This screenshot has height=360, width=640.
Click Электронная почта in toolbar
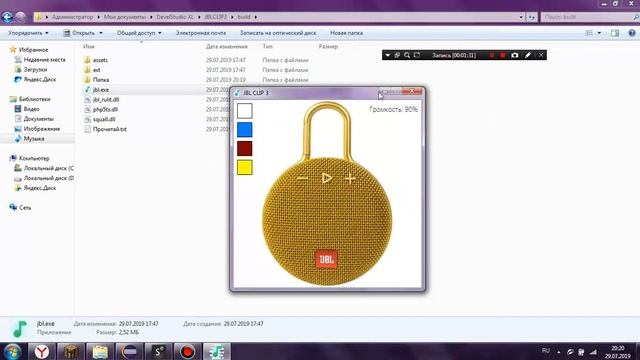pyautogui.click(x=201, y=33)
